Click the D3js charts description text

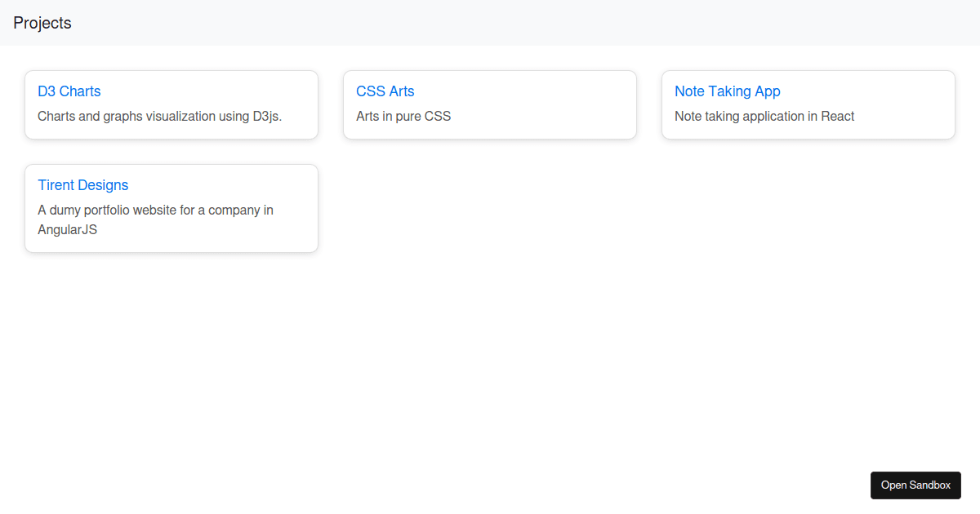(160, 116)
